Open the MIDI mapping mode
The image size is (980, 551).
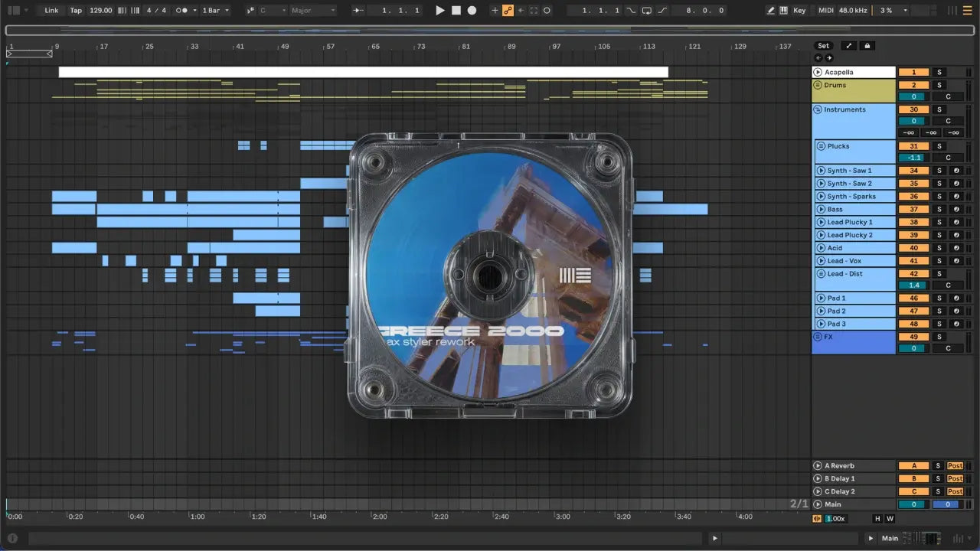pyautogui.click(x=825, y=11)
